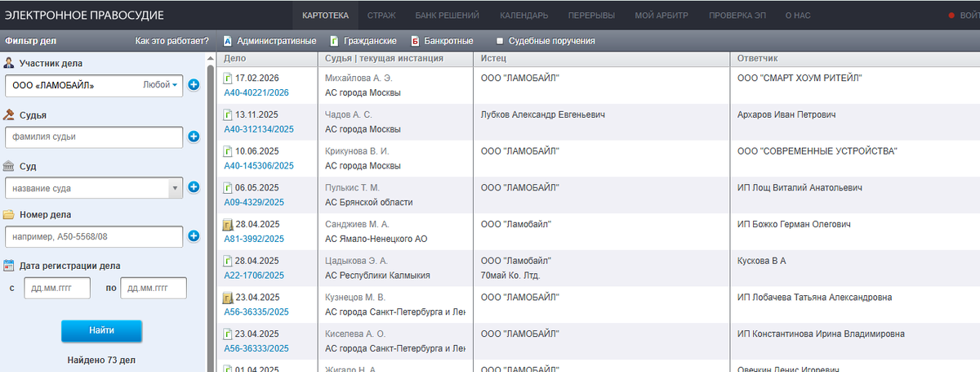Click the red login indicator icon
Image resolution: width=980 pixels, height=372 pixels.
point(951,16)
